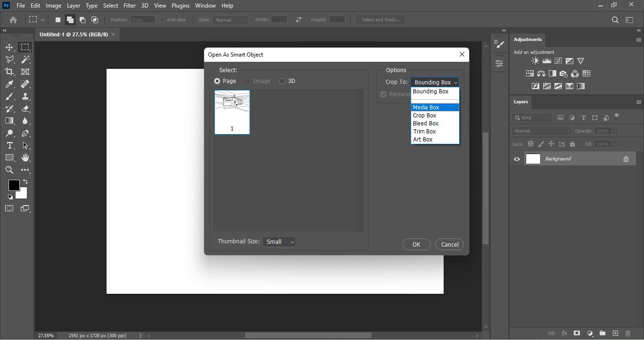This screenshot has width=644, height=340.
Task: Select the Zoom tool
Action: tap(9, 170)
